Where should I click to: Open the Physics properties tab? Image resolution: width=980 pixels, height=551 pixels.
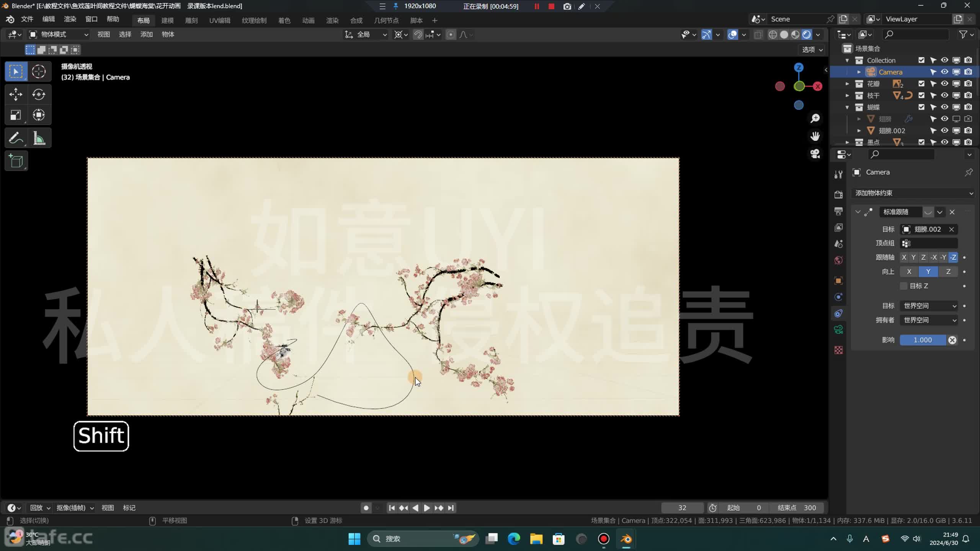coord(838,297)
